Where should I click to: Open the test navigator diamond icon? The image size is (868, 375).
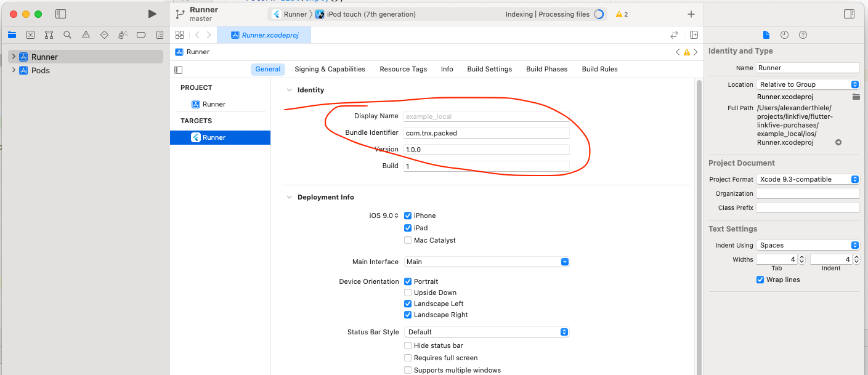click(x=104, y=35)
